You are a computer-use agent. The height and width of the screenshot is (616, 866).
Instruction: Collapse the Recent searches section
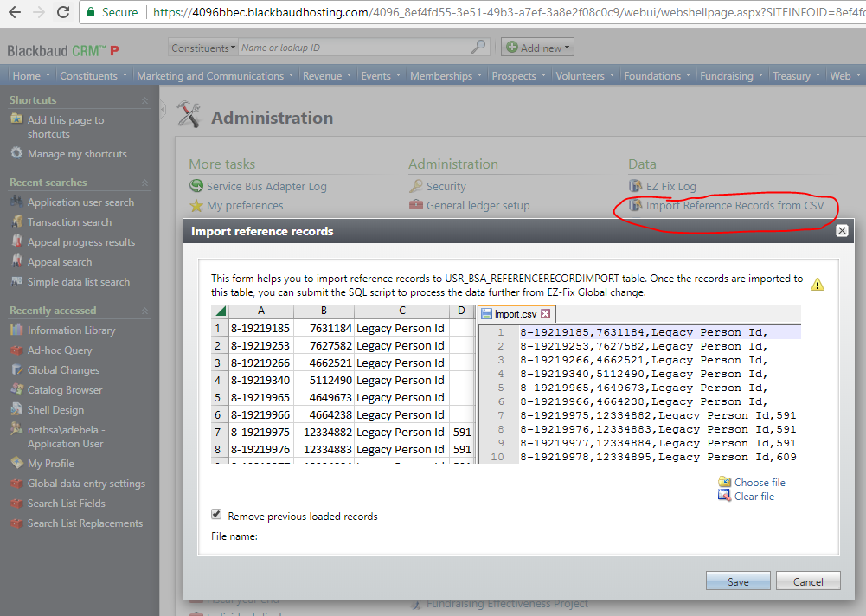(144, 183)
